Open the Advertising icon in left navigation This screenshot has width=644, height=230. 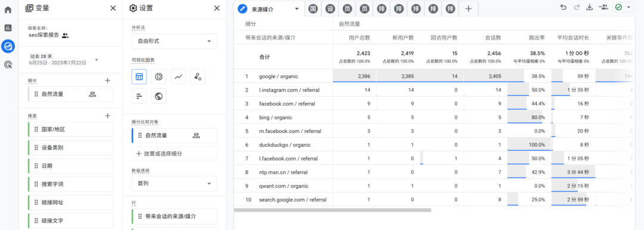[8, 64]
